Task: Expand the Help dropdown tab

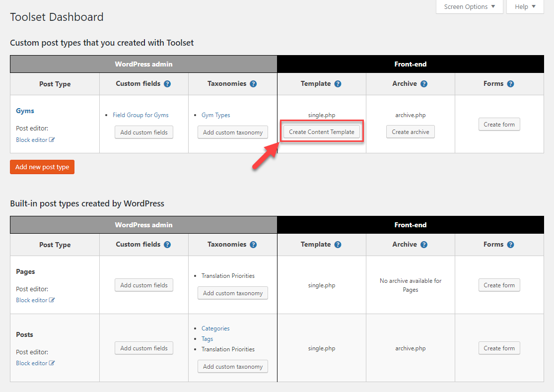Action: pos(525,7)
